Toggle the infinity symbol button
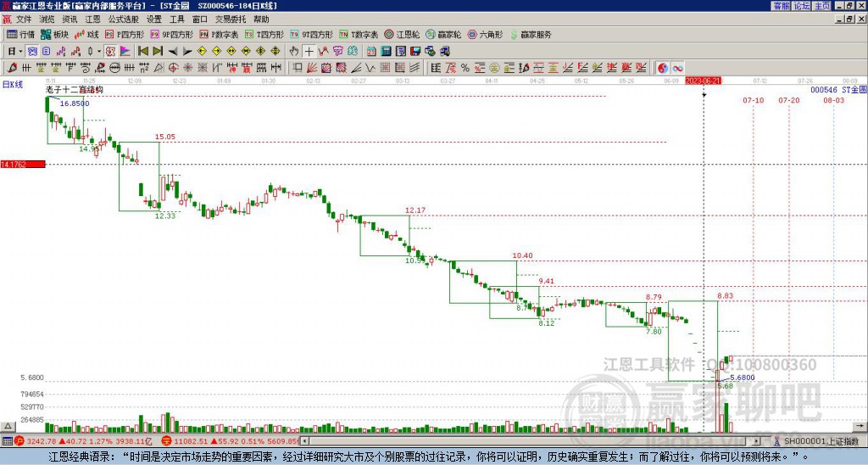 point(677,68)
